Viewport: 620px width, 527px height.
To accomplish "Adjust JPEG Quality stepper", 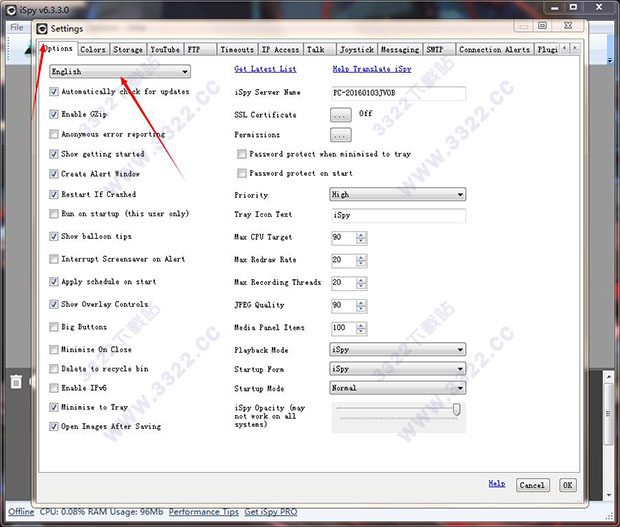I will (x=361, y=306).
